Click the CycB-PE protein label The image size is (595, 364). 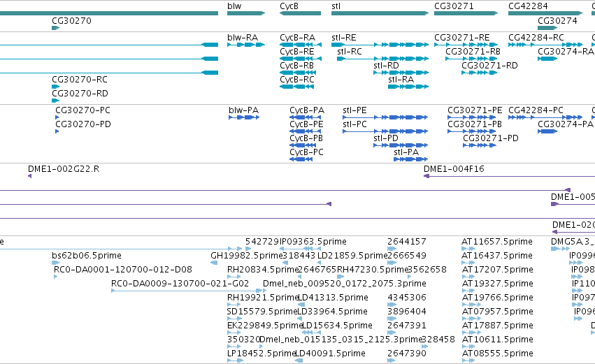coord(306,124)
